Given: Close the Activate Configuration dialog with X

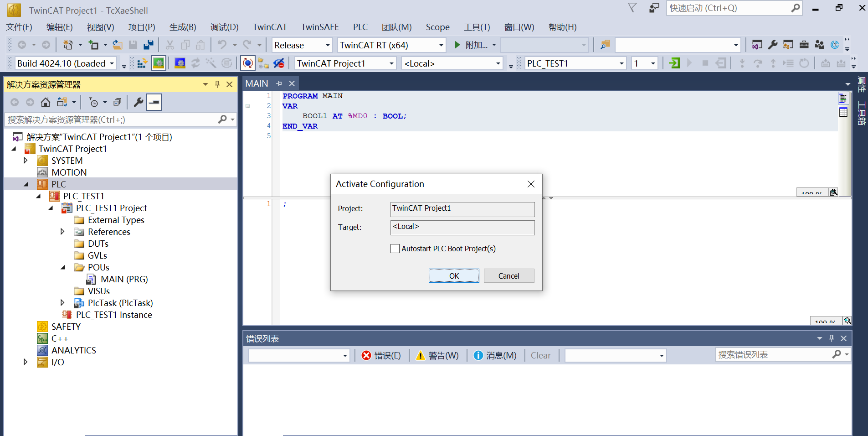Looking at the screenshot, I should pos(531,184).
